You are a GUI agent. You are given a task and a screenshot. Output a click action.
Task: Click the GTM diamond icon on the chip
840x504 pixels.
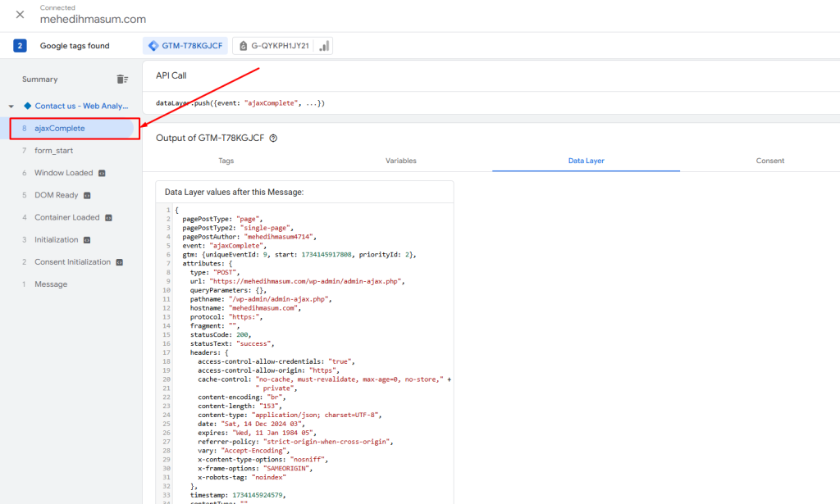153,46
